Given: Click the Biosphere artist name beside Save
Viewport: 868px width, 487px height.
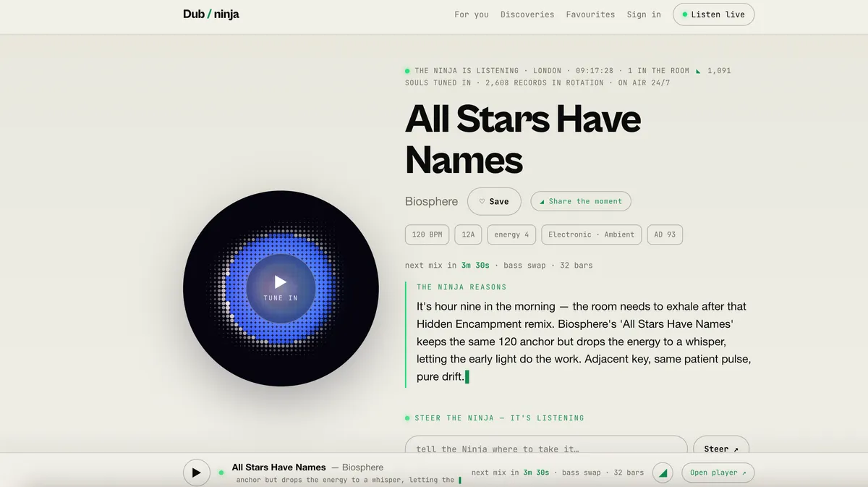Looking at the screenshot, I should [x=431, y=201].
